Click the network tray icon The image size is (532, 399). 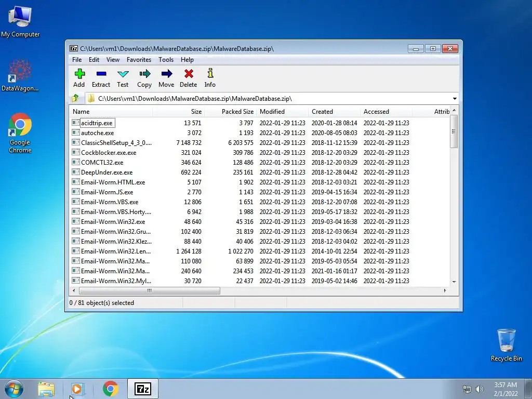(467, 389)
